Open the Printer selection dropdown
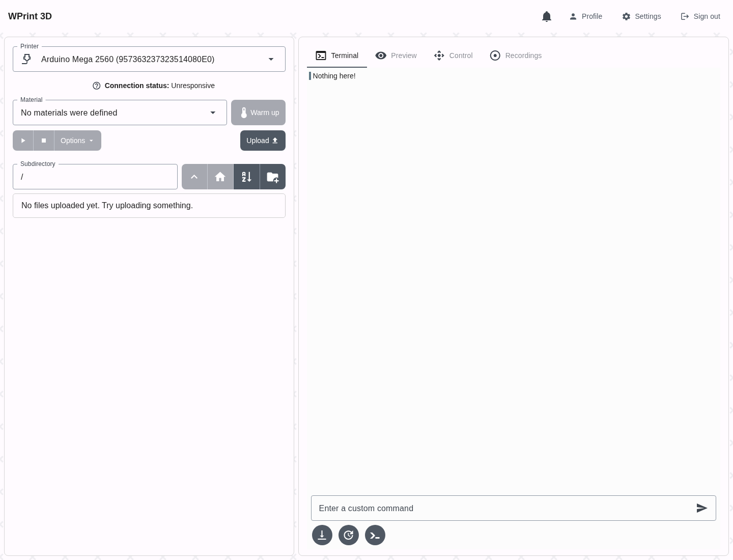733x560 pixels. [149, 59]
